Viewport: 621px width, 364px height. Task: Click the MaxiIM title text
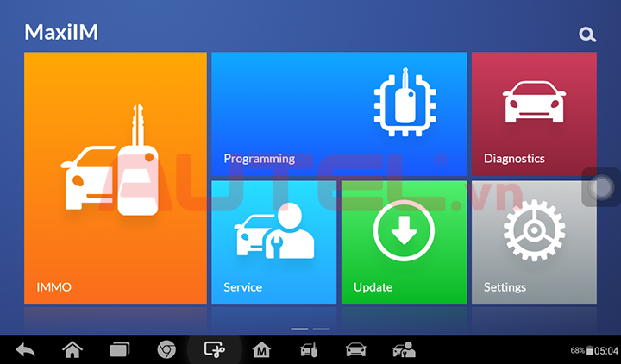click(x=61, y=32)
